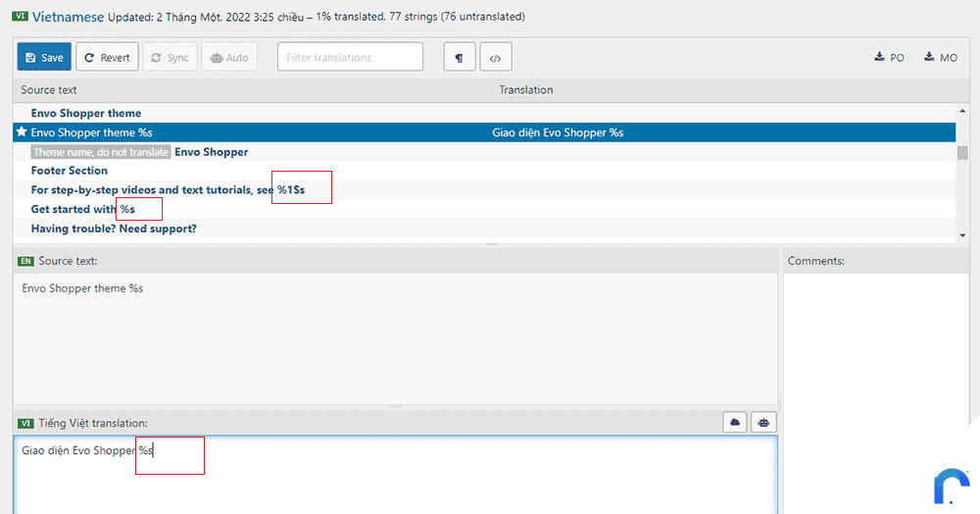Image resolution: width=980 pixels, height=514 pixels.
Task: Select 'Envo Shopper theme' string row
Action: tap(484, 113)
